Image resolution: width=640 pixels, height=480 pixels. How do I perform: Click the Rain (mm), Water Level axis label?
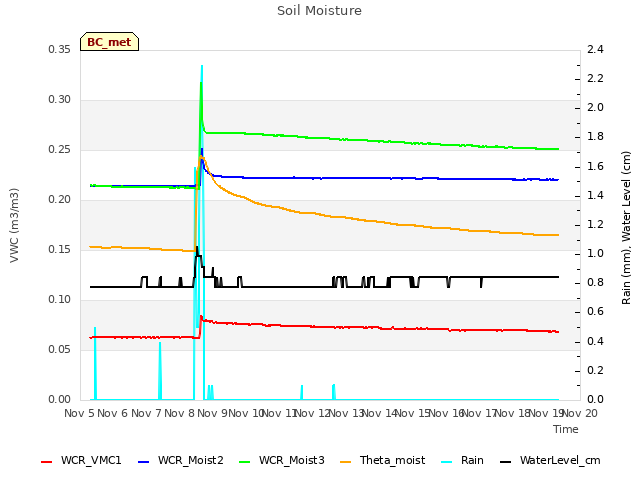point(626,228)
